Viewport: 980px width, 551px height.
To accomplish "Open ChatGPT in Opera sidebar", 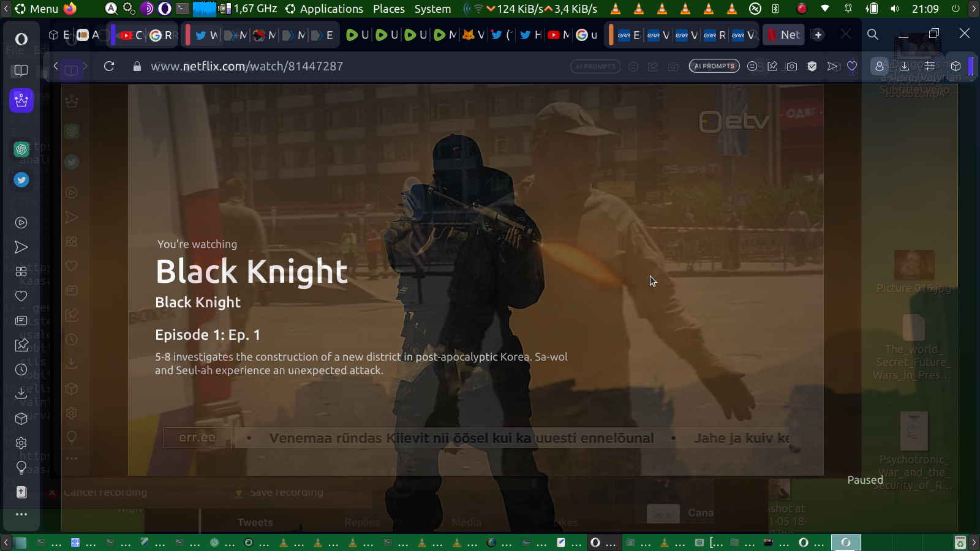I will point(21,149).
